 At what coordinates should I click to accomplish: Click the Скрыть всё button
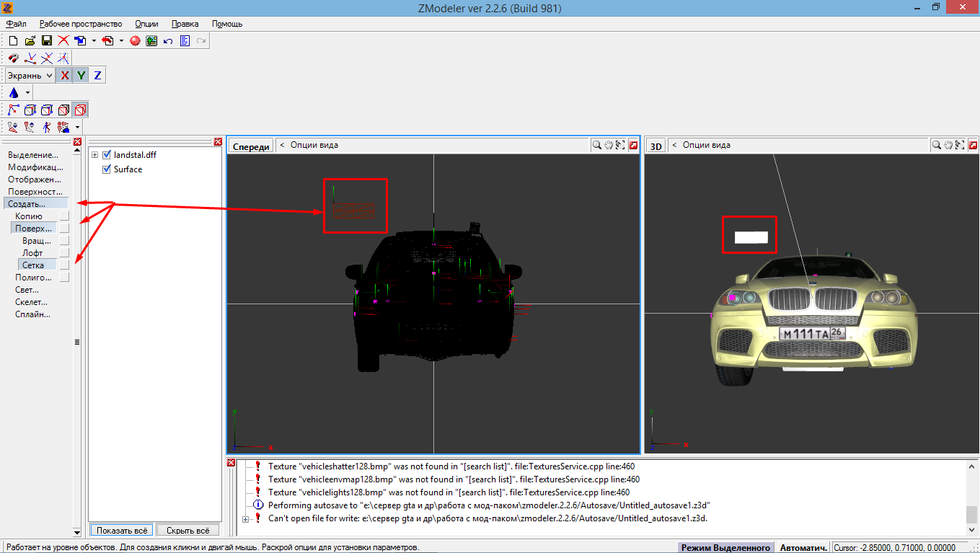tap(187, 530)
